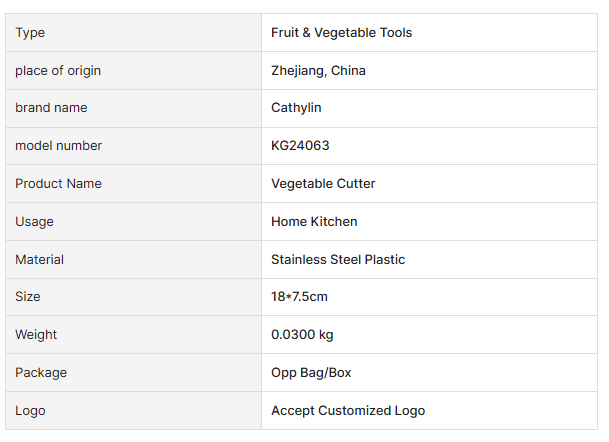Select the model number 'KG24063' text
The height and width of the screenshot is (442, 609).
point(300,146)
